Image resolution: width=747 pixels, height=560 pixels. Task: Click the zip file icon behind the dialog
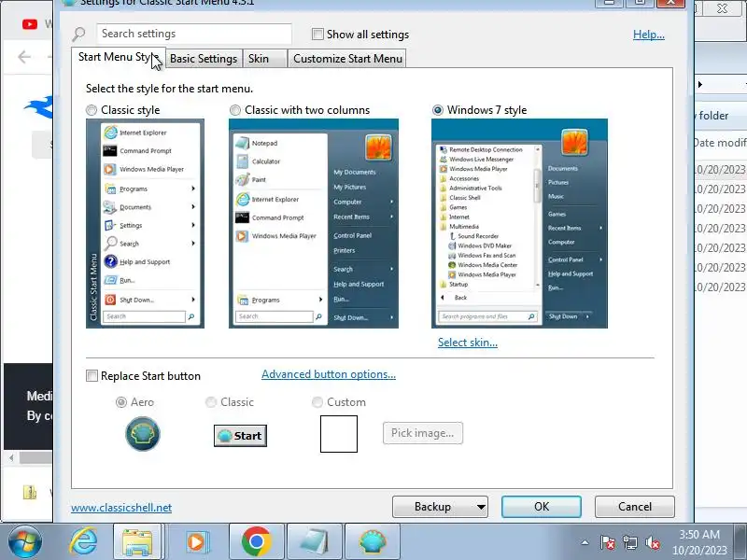[30, 492]
